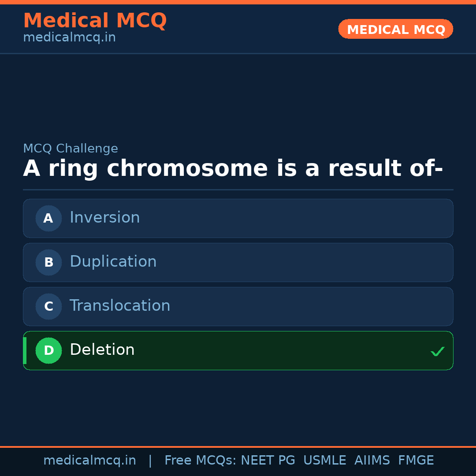Click the orange 'Medical MCQ' header title
Screen dimensions: 476x476
click(x=95, y=21)
